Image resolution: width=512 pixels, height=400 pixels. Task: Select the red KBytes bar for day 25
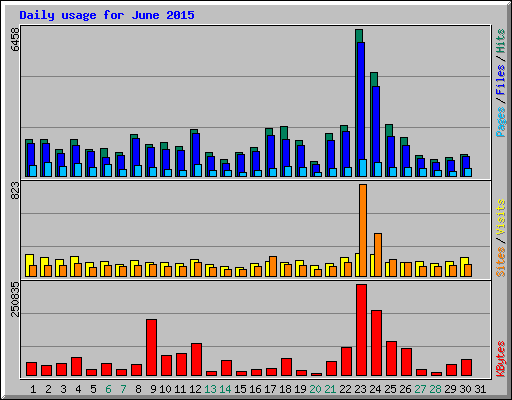[x=391, y=359]
